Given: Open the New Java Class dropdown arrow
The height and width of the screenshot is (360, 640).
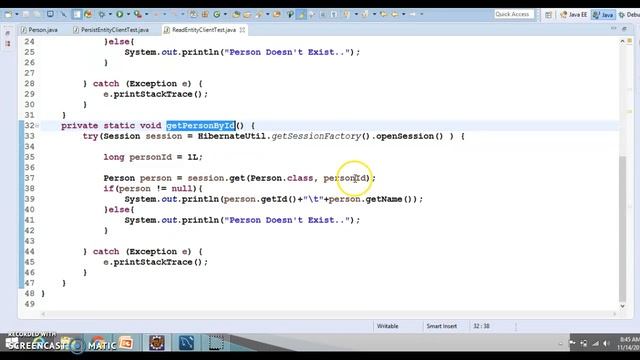Looking at the screenshot, I should [x=225, y=14].
